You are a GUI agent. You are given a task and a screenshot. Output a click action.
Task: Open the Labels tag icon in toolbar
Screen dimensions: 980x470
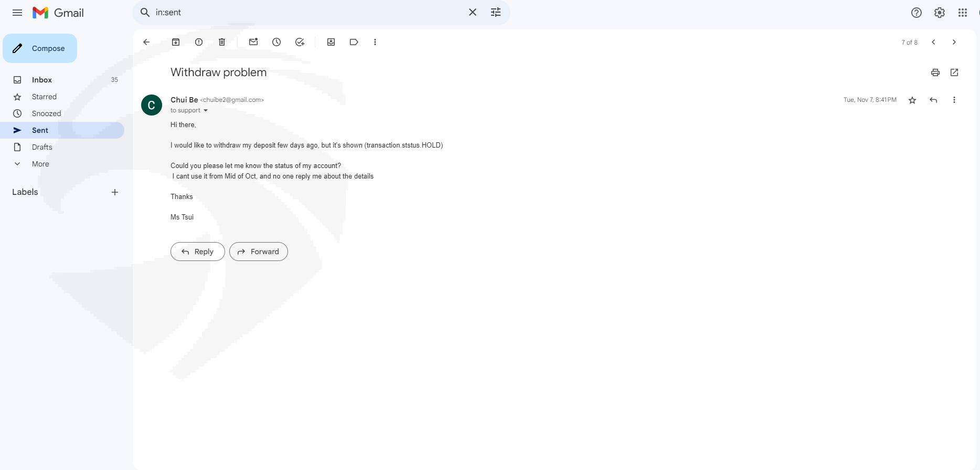click(x=354, y=42)
